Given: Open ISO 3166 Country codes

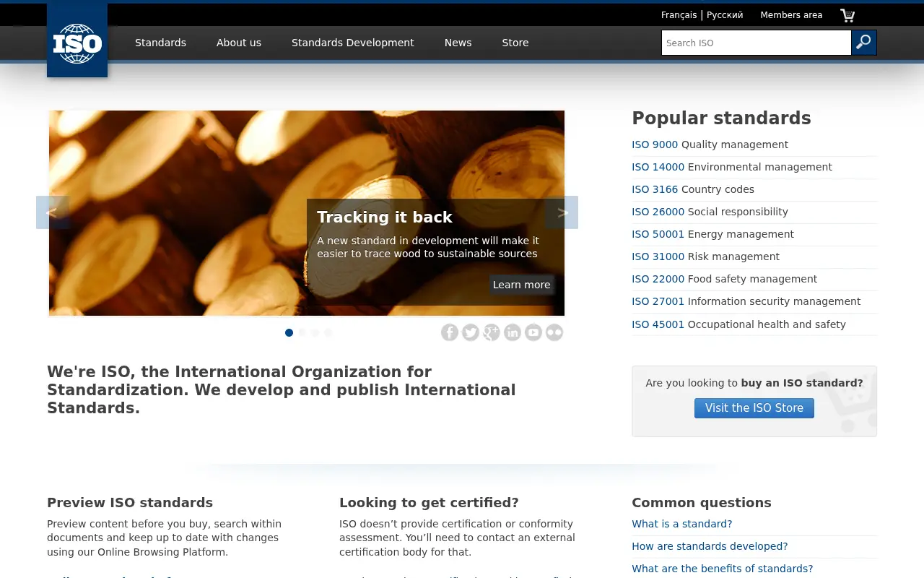Looking at the screenshot, I should tap(693, 189).
